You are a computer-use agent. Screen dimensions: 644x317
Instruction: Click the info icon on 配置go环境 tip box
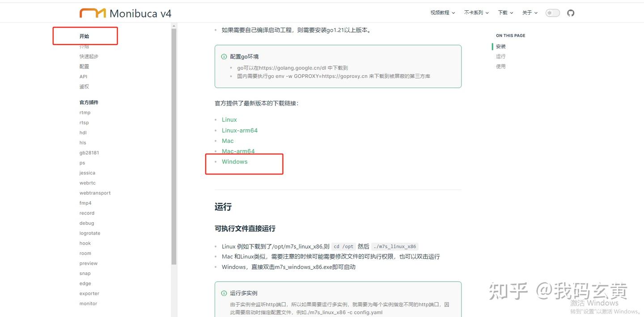point(224,56)
